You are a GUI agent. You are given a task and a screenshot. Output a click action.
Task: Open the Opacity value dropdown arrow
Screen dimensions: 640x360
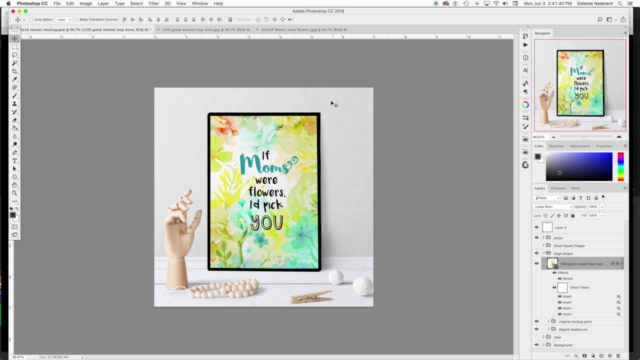[x=602, y=207]
